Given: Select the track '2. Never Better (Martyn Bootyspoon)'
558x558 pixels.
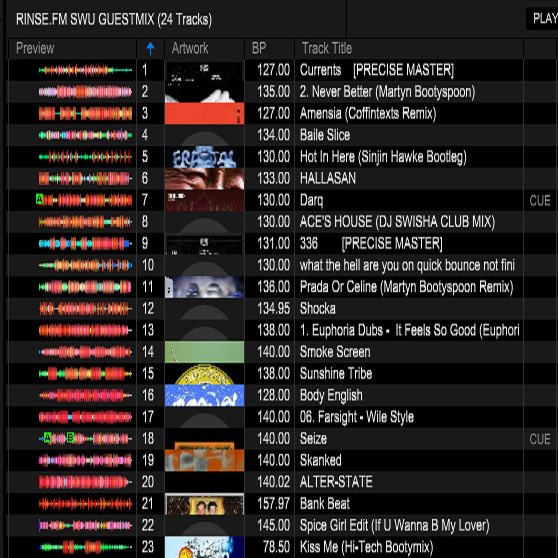Looking at the screenshot, I should tap(388, 92).
